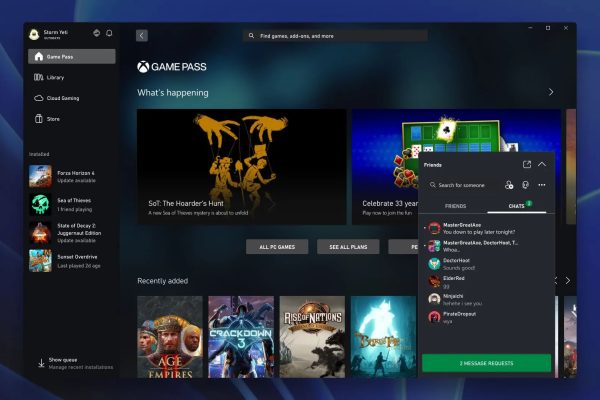Click the Store bag icon
The height and width of the screenshot is (400, 600).
tap(39, 119)
